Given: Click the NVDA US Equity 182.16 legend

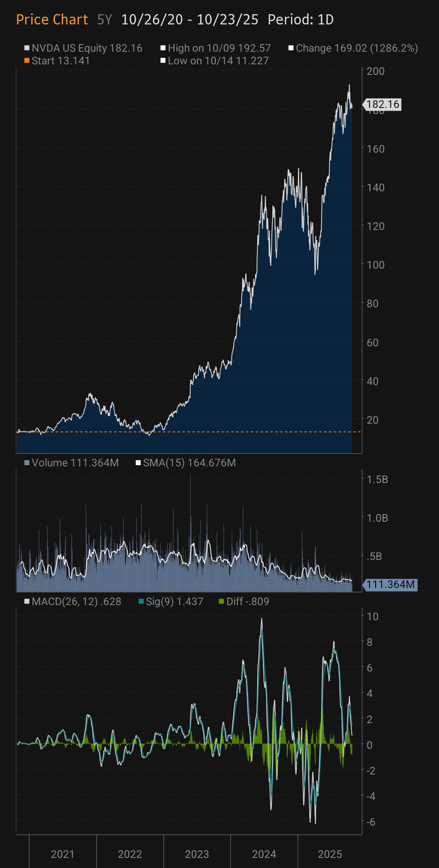Looking at the screenshot, I should click(83, 48).
